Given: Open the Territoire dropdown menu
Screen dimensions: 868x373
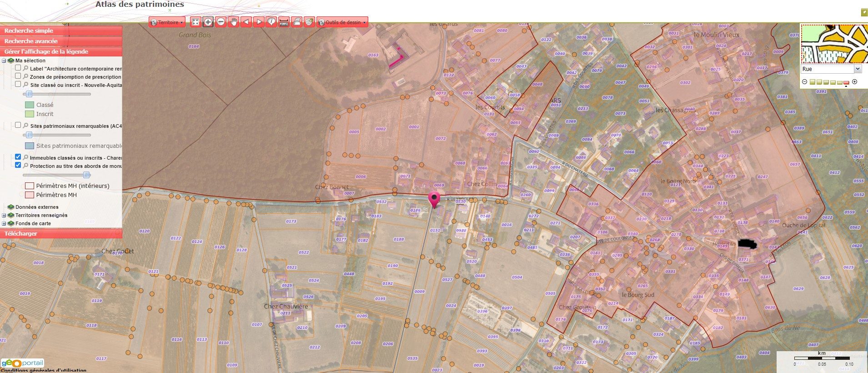Looking at the screenshot, I should (x=167, y=22).
